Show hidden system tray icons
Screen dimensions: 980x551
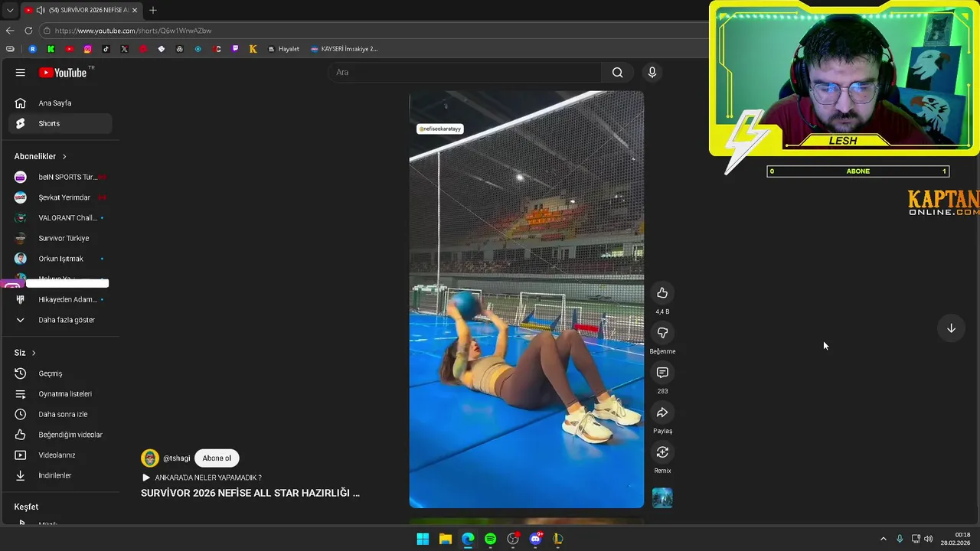pos(883,539)
